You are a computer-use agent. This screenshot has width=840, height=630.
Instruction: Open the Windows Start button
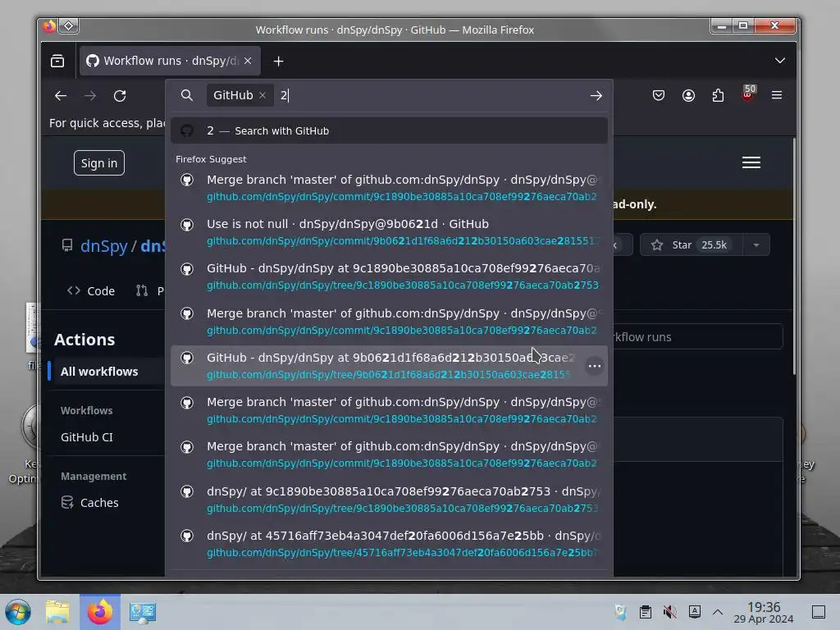18,612
